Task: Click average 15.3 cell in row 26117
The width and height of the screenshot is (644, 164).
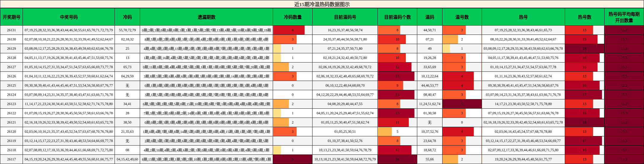Action: (x=624, y=159)
